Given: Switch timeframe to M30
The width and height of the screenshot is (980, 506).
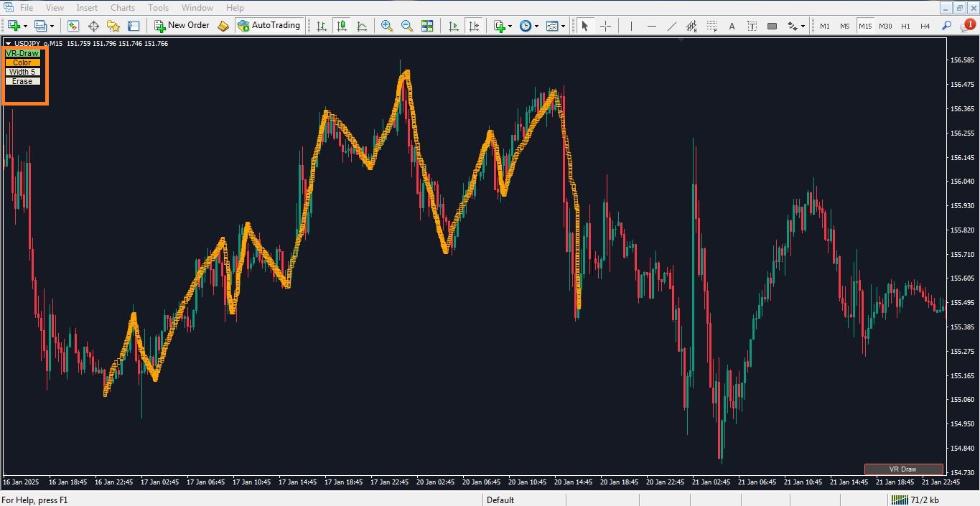Looking at the screenshot, I should point(885,26).
